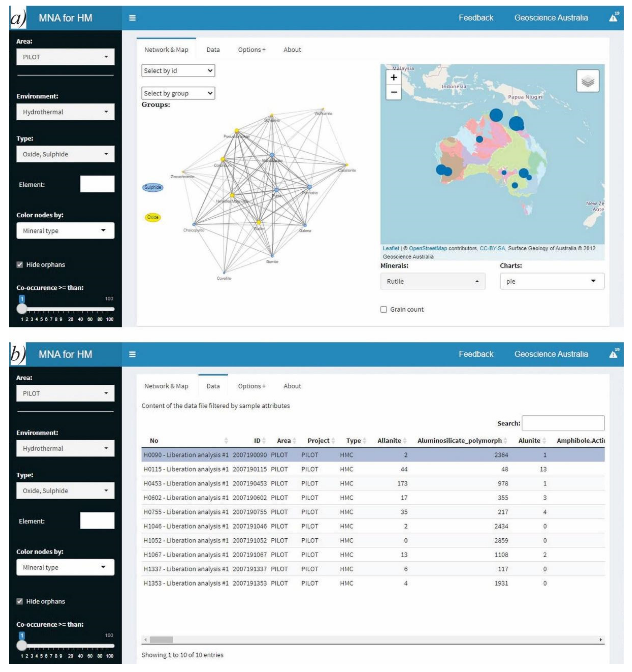Uncheck Hide orphans in bottom sidebar
The width and height of the screenshot is (632, 672).
20,601
